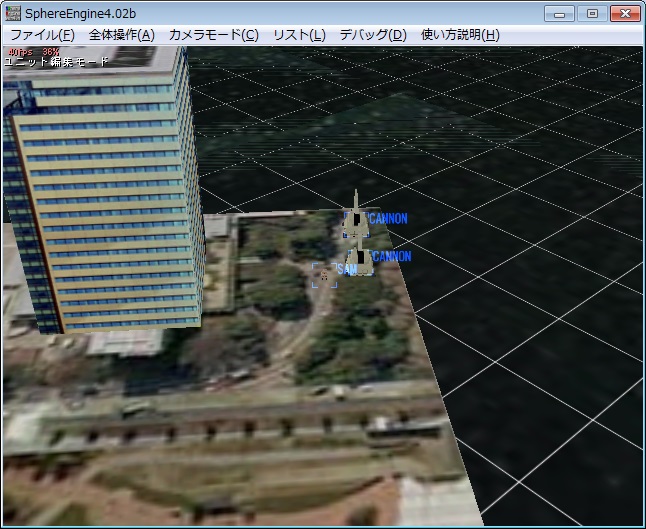Click the SphereEngine app icon in title bar
Screen dimensions: 646x529
[13, 13]
